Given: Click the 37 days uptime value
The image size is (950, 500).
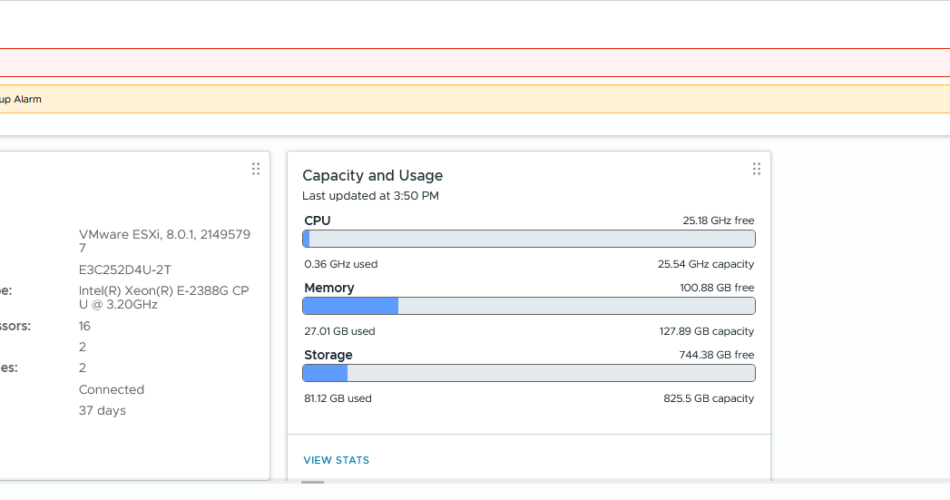Looking at the screenshot, I should pos(102,411).
